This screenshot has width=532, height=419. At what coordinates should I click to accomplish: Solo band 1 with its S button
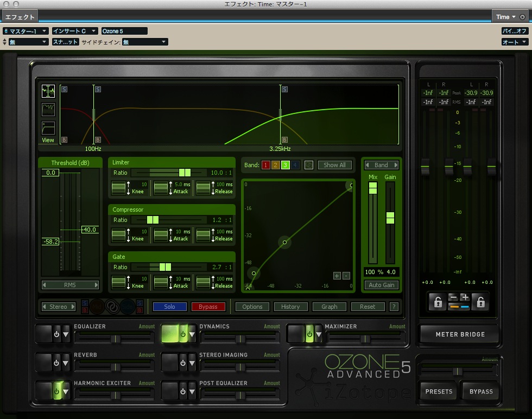click(65, 89)
